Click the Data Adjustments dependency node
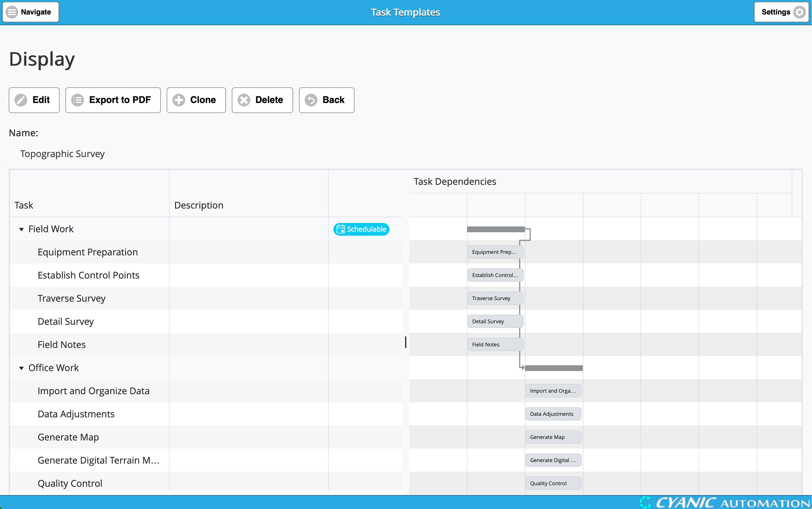 553,414
